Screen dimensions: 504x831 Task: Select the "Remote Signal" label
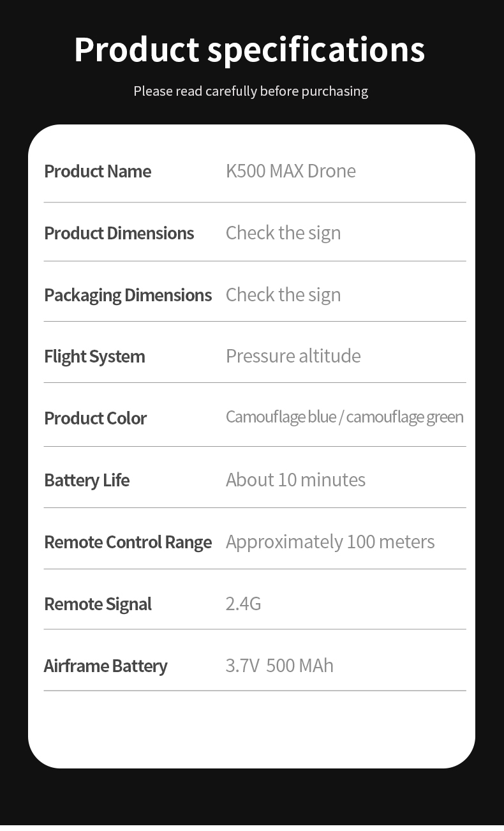click(98, 604)
